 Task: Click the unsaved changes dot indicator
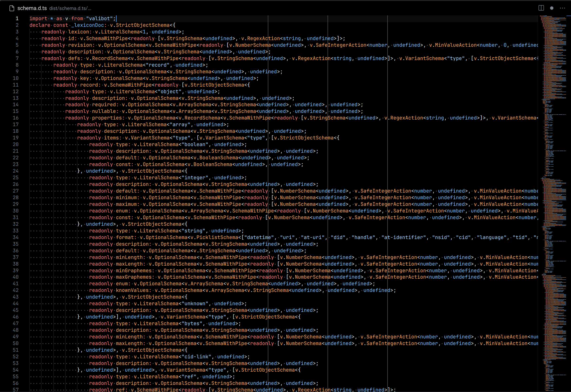point(552,8)
